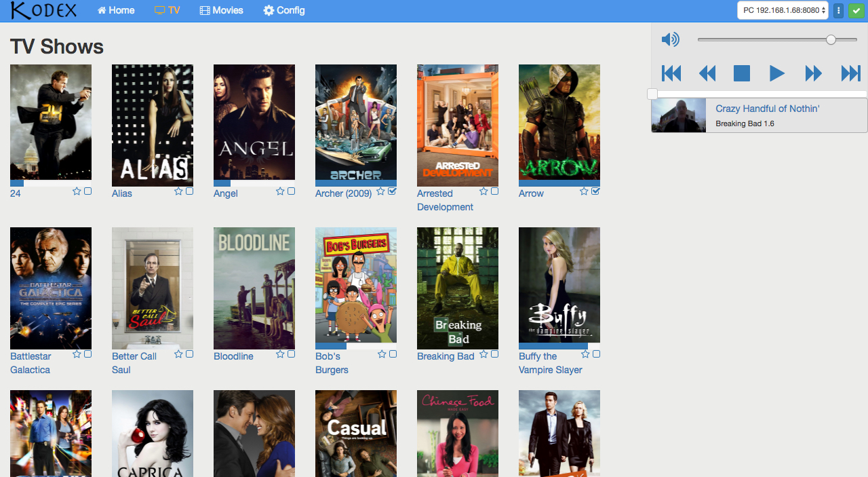Favorite the show 24 with star

pos(77,191)
